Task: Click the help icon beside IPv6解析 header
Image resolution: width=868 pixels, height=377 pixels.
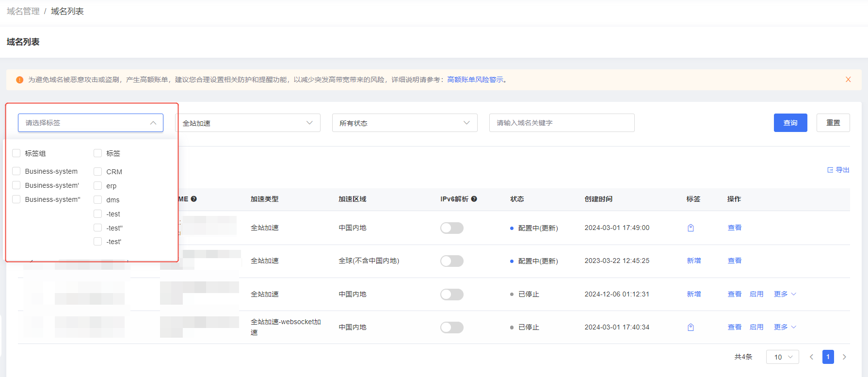Action: [x=474, y=199]
